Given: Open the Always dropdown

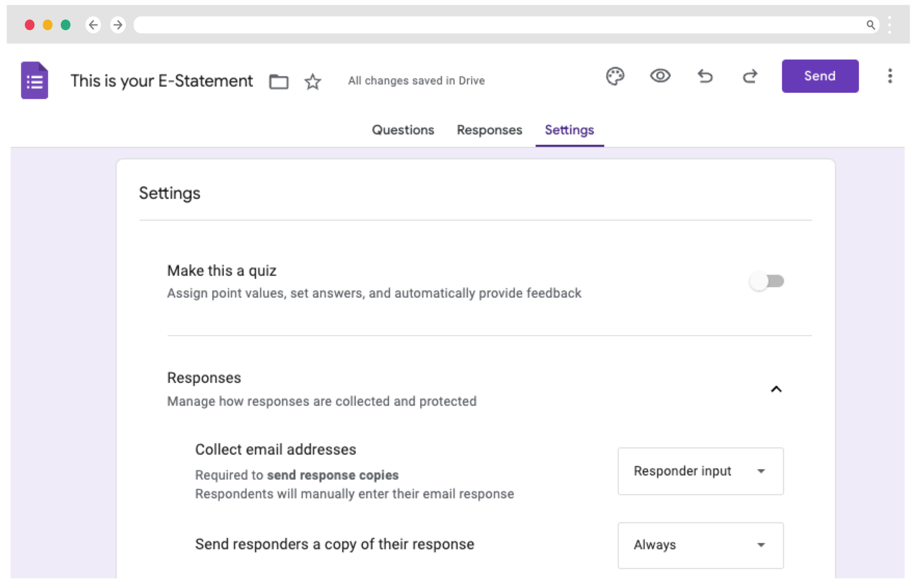Looking at the screenshot, I should pyautogui.click(x=700, y=545).
